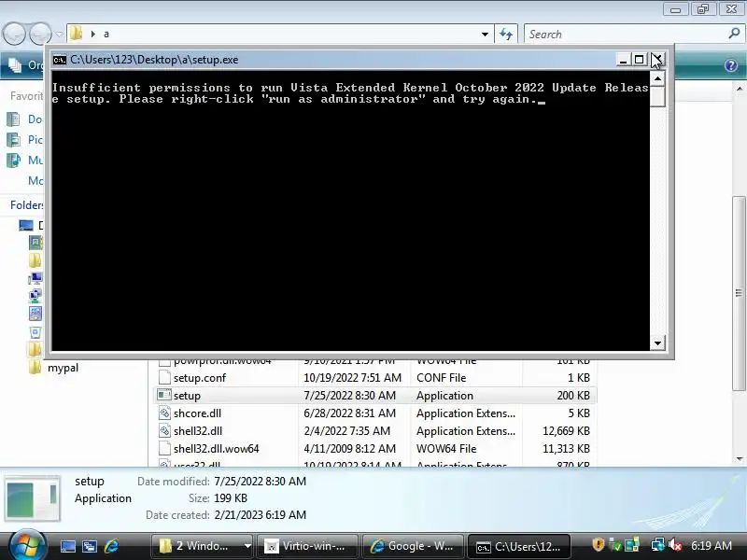The image size is (747, 560).
Task: Select the Control Panel icon in tree
Action: (35, 314)
